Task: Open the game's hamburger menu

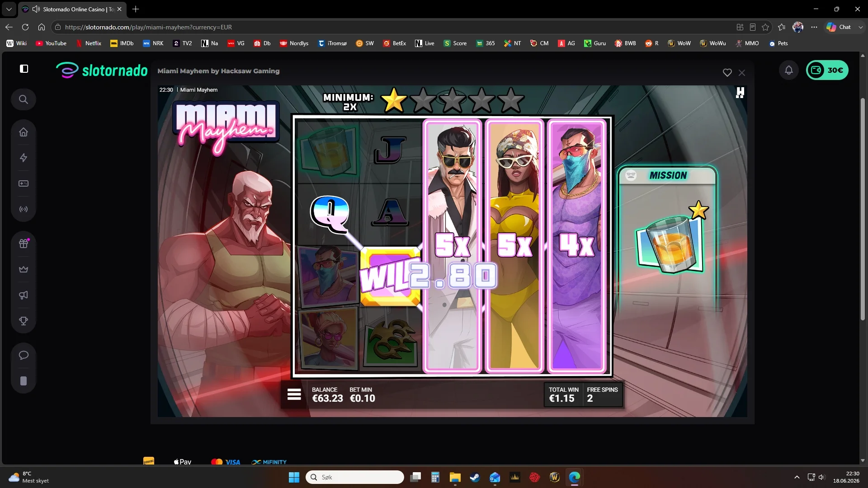Action: point(294,394)
